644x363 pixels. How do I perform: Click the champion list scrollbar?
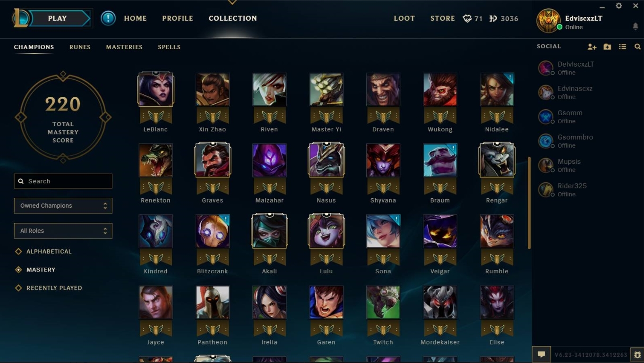pyautogui.click(x=529, y=203)
